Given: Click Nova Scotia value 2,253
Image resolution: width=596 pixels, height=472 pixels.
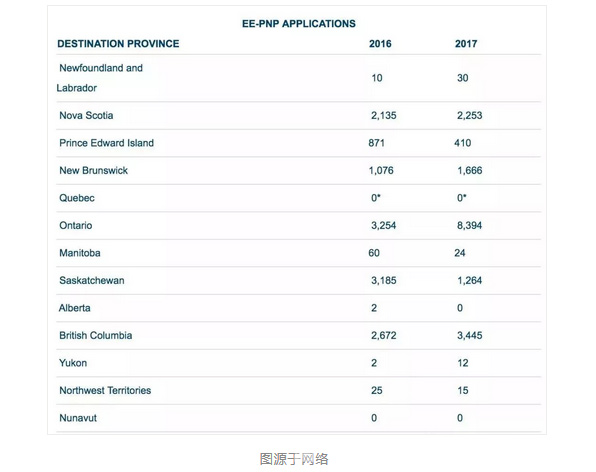Looking at the screenshot, I should (x=469, y=116).
